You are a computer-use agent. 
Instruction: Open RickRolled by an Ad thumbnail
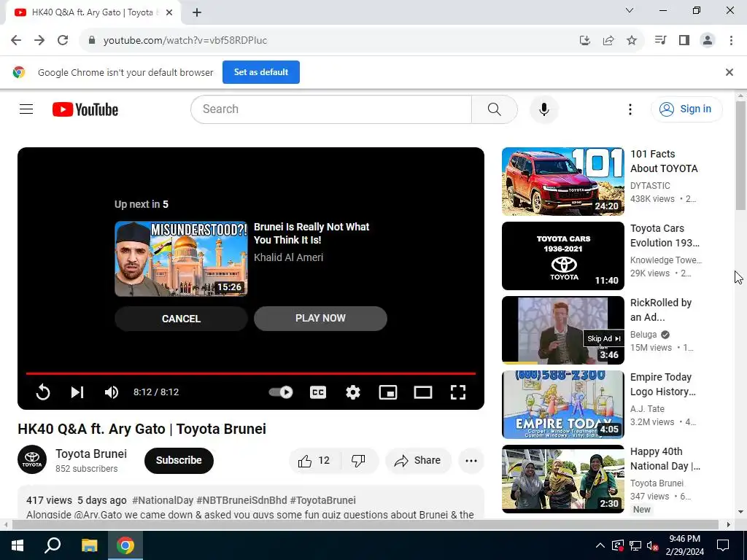point(562,330)
